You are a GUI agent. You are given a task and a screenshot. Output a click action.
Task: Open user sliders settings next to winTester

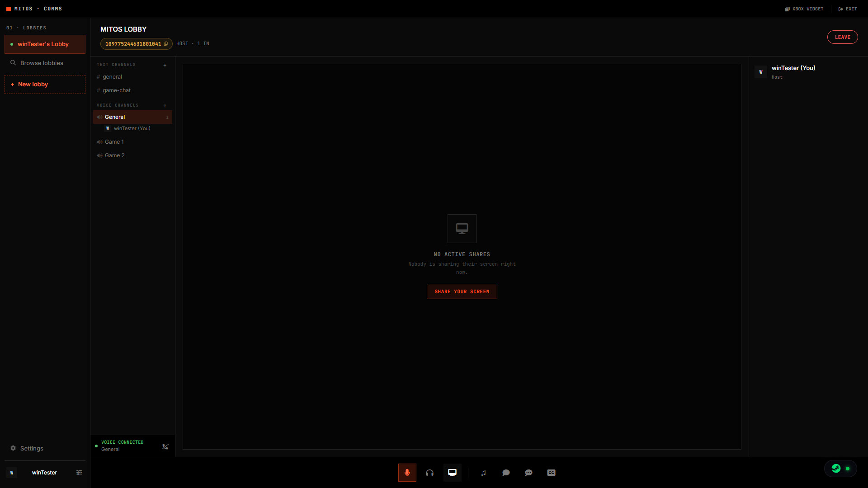(x=79, y=472)
